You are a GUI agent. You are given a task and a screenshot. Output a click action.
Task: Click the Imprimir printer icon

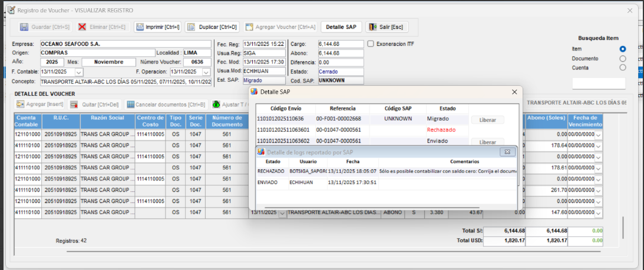coord(140,27)
